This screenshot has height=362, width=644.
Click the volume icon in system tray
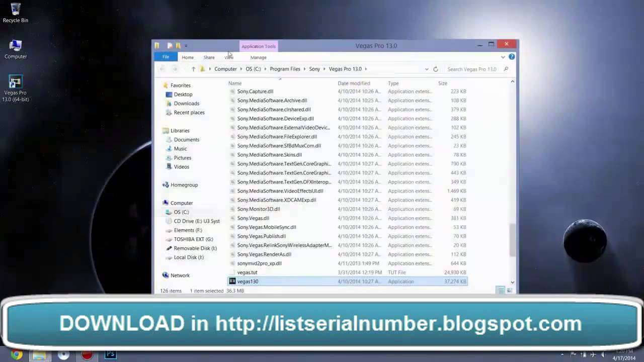pos(603,355)
